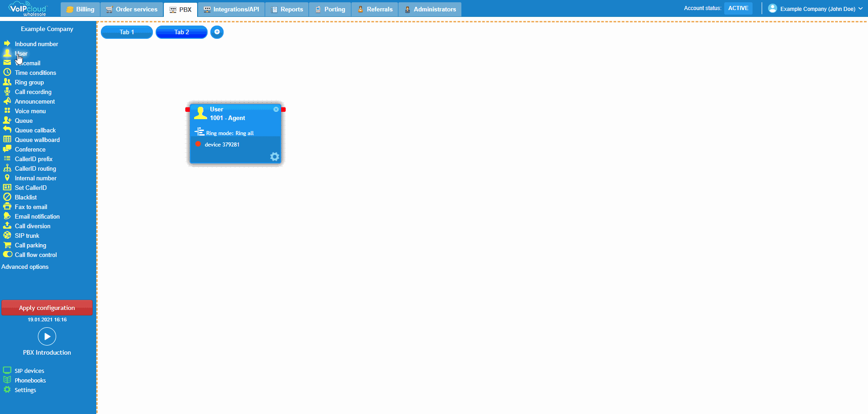This screenshot has width=868, height=414.
Task: Select the Call recording tool
Action: click(x=33, y=92)
